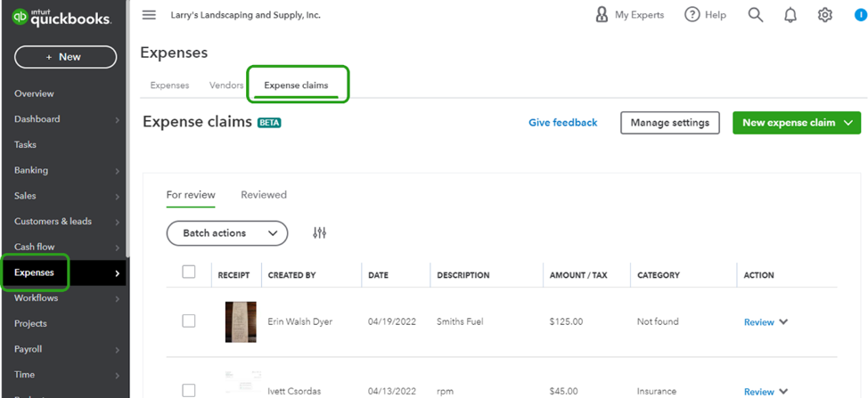Open the Batch actions dropdown

(227, 233)
